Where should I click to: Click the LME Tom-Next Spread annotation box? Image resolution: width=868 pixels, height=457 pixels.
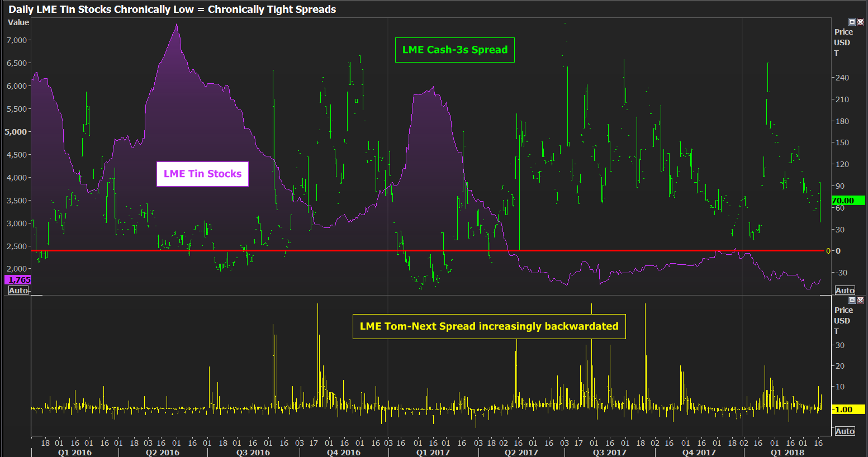point(488,326)
